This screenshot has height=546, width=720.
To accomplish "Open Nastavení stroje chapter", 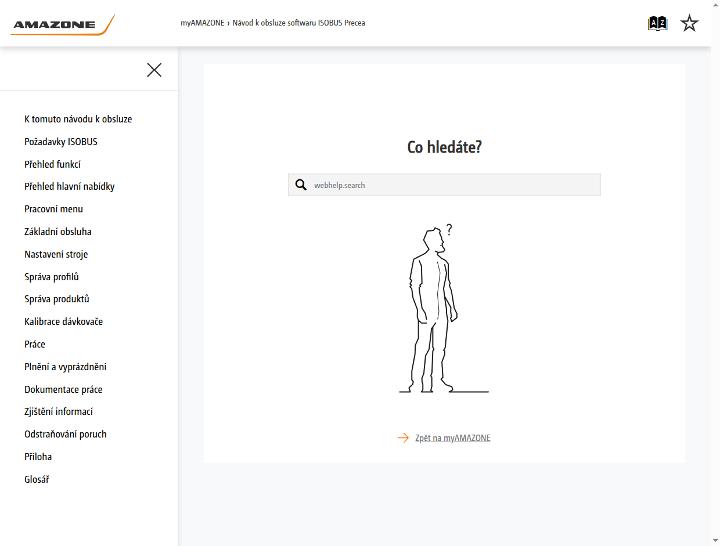I will [x=56, y=254].
